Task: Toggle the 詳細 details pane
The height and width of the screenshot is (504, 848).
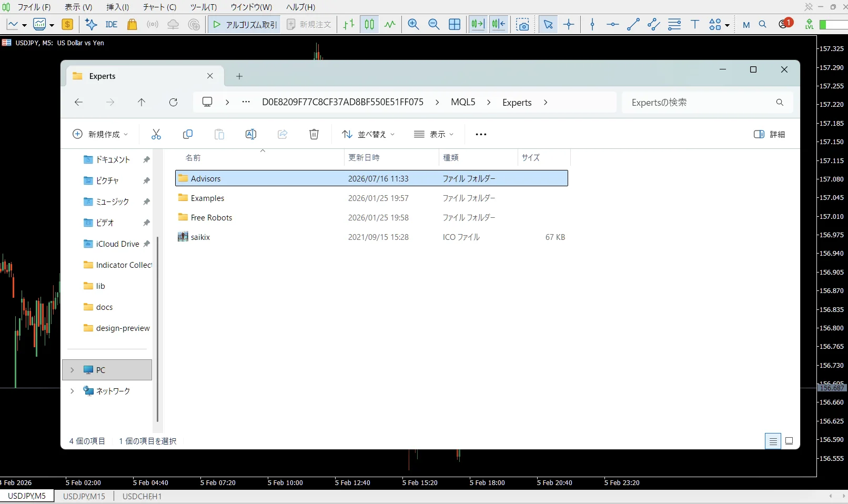Action: click(x=770, y=134)
